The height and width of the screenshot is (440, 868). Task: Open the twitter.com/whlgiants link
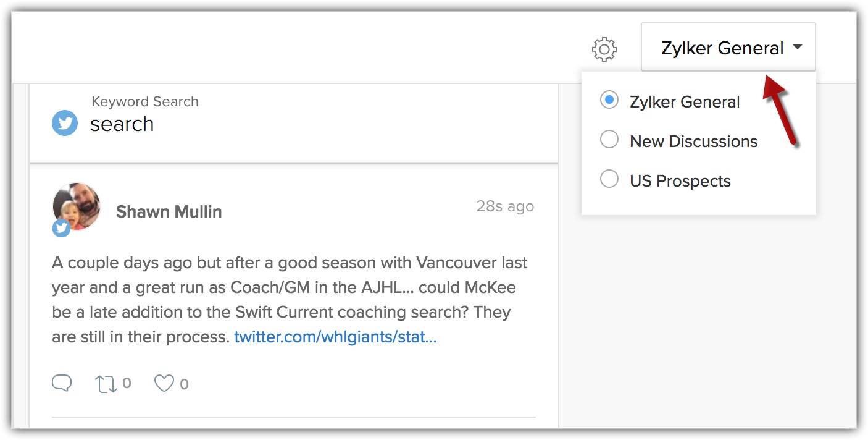335,337
